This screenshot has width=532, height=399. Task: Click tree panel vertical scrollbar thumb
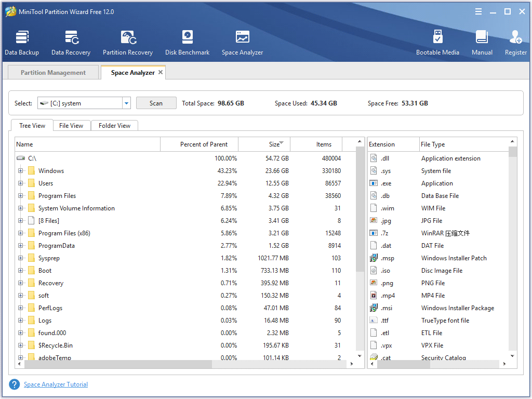(360, 209)
